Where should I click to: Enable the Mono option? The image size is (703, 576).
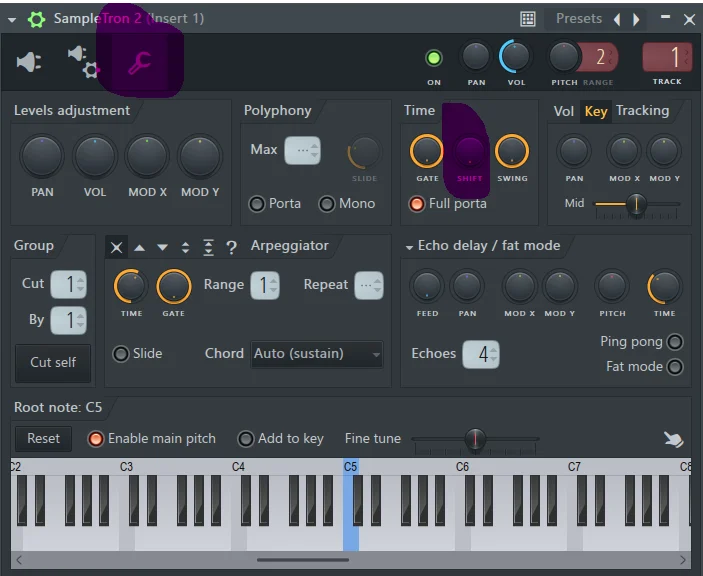click(327, 204)
